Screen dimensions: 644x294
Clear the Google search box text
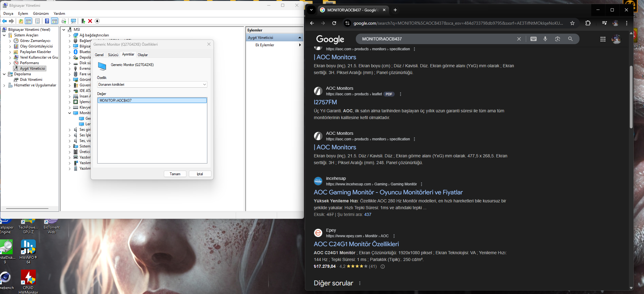(x=519, y=39)
